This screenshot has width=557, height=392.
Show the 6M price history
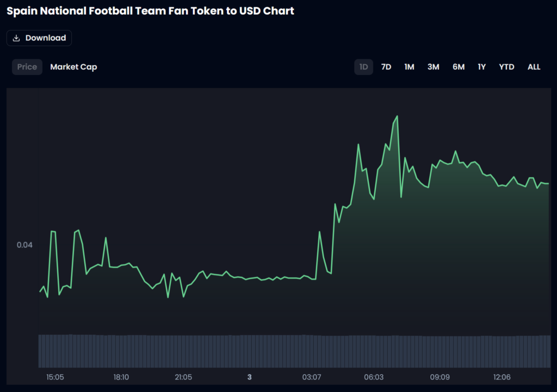[x=459, y=67]
